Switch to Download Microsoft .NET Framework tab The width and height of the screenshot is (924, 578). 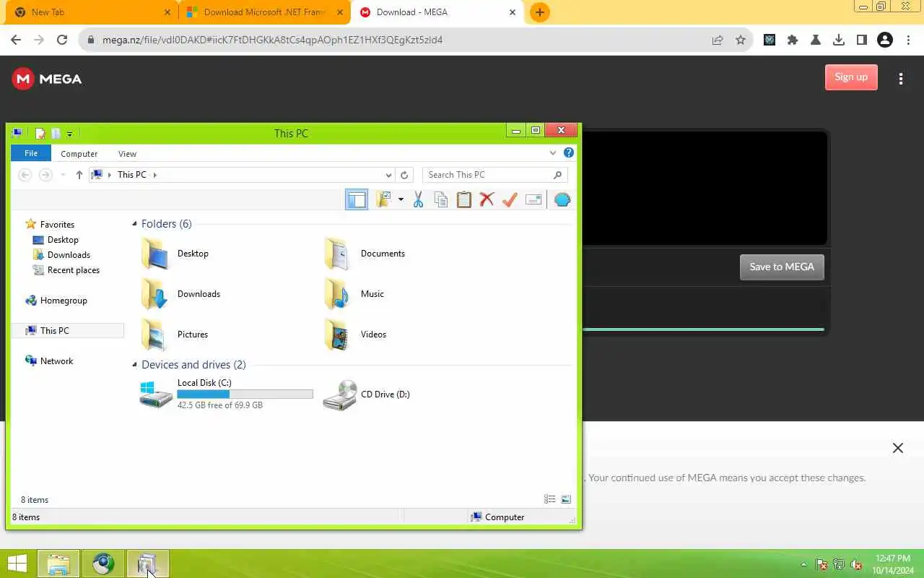(264, 12)
